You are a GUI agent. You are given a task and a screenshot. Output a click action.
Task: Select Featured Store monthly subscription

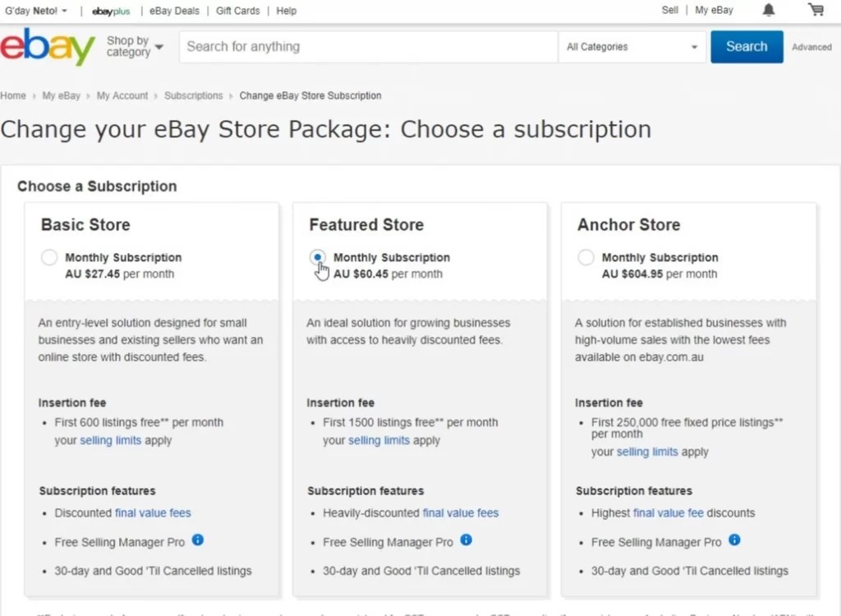318,258
